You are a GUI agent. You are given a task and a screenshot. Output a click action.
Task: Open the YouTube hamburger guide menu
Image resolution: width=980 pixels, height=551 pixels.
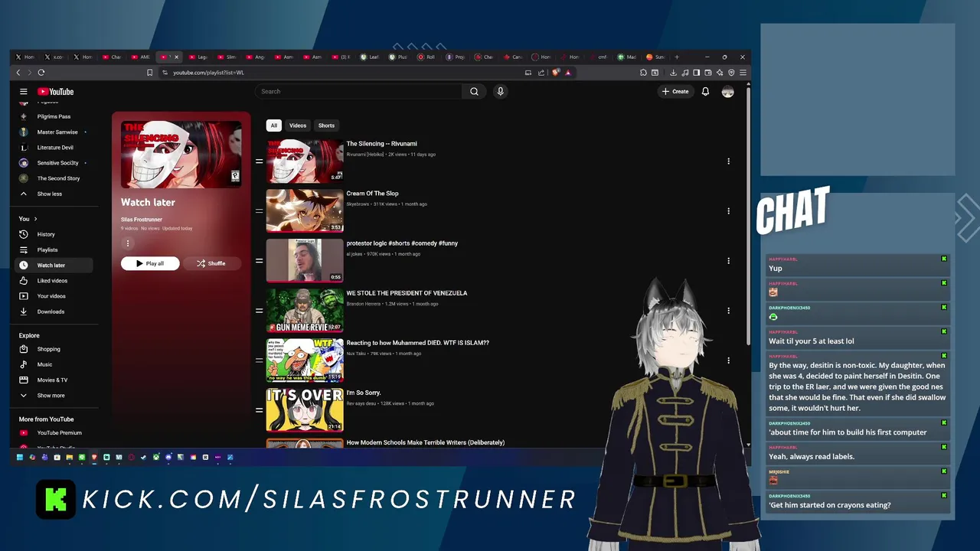click(23, 91)
